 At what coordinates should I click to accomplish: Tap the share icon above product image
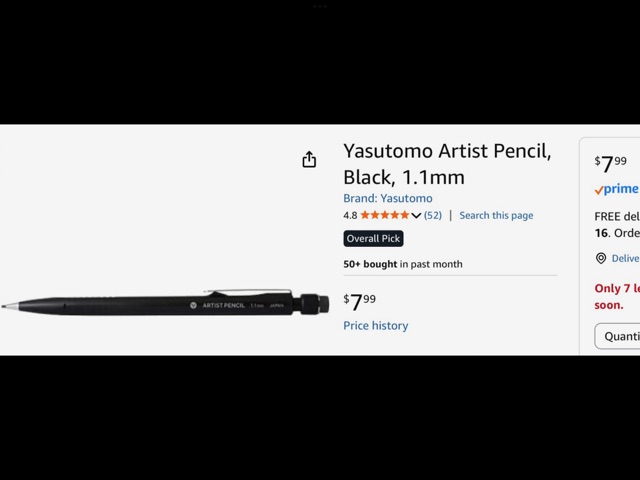pyautogui.click(x=309, y=160)
